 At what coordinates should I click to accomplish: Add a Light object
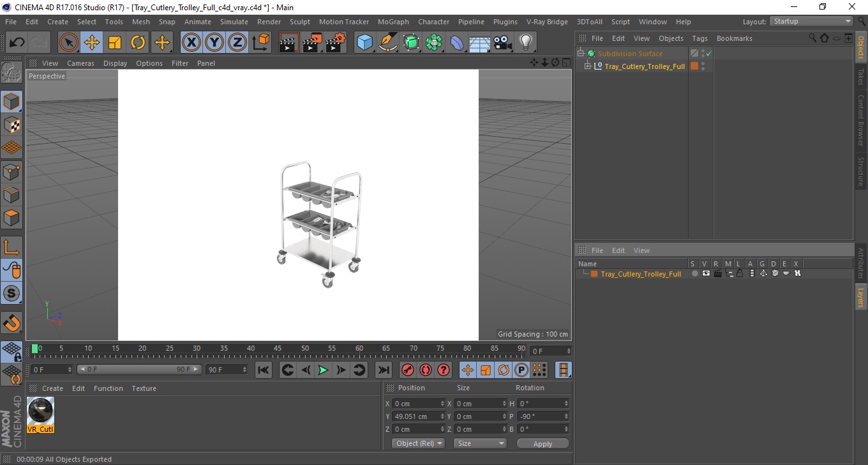[525, 43]
